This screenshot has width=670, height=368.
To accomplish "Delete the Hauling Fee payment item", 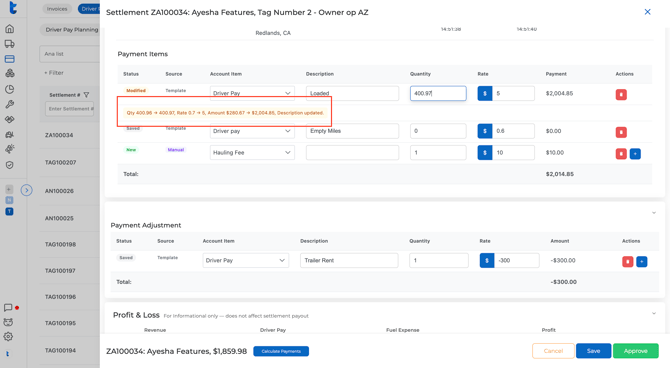I will pyautogui.click(x=621, y=153).
